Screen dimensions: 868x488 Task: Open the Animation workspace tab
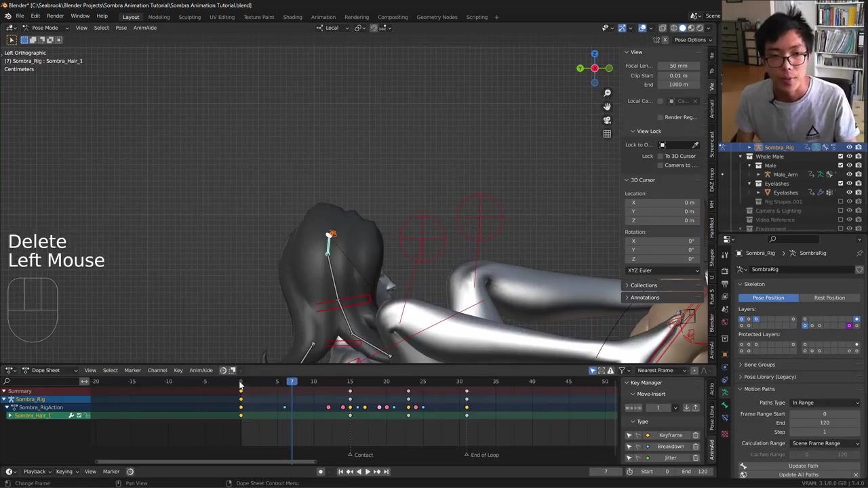(323, 17)
